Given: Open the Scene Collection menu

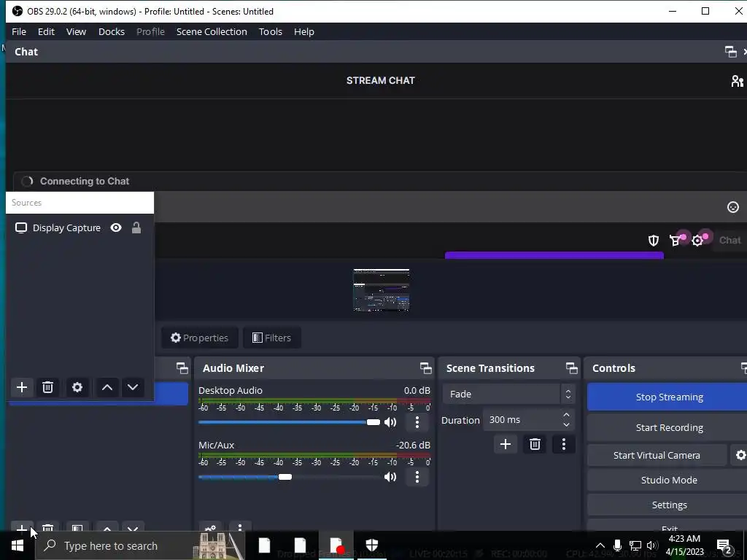Looking at the screenshot, I should pyautogui.click(x=212, y=31).
